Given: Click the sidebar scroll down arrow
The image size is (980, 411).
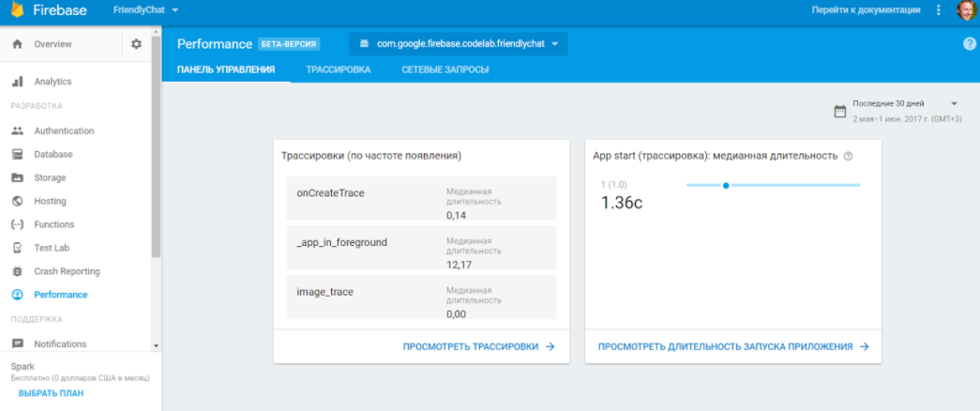Looking at the screenshot, I should coord(157,346).
